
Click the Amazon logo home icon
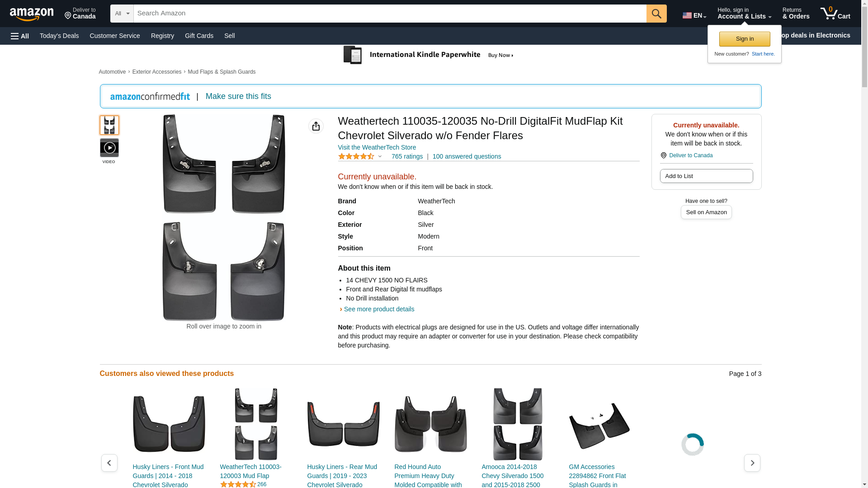tap(32, 14)
